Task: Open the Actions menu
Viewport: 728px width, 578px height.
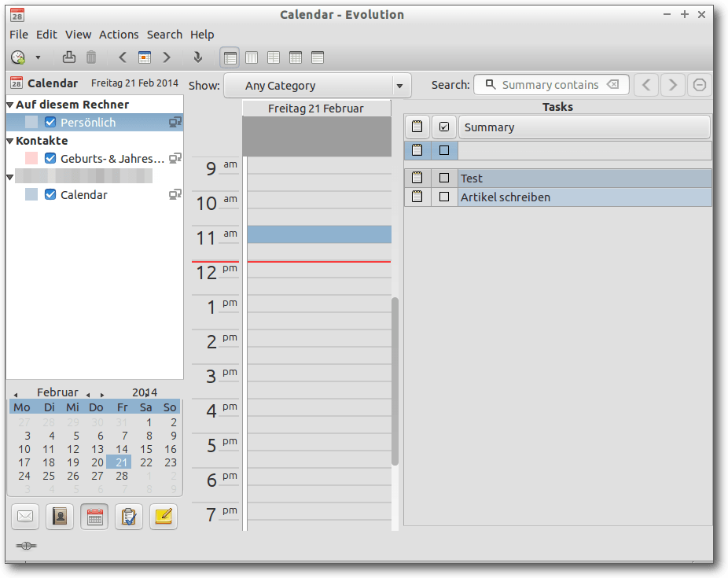Action: (119, 35)
